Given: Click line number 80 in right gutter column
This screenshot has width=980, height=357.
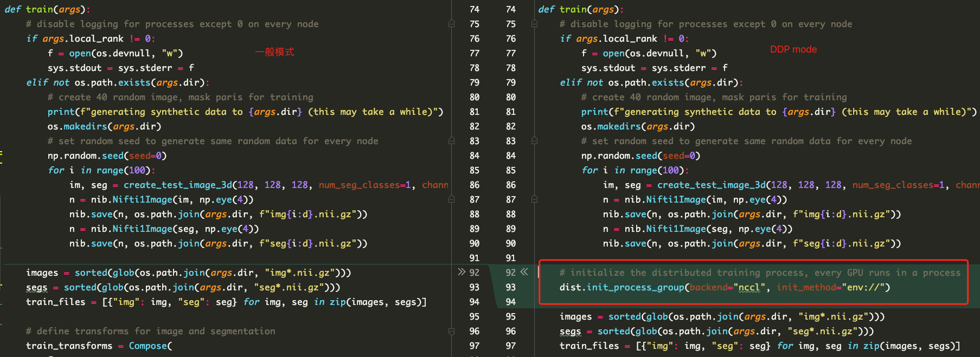Looking at the screenshot, I should (x=511, y=97).
